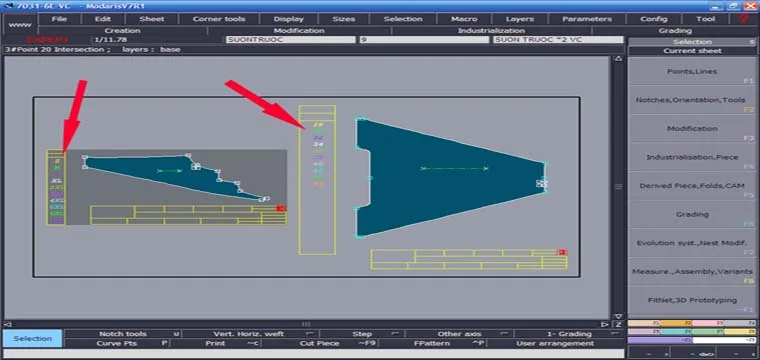Click the Selection header in right panel
The image size is (760, 360).
692,42
